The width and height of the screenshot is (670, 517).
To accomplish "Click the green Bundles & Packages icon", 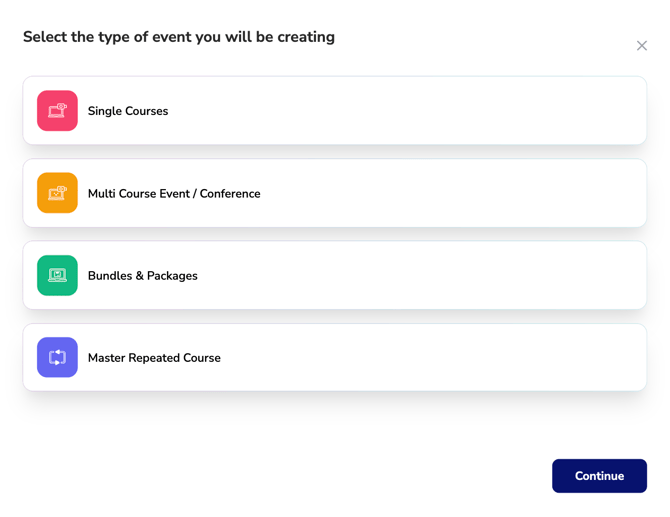I will point(57,275).
